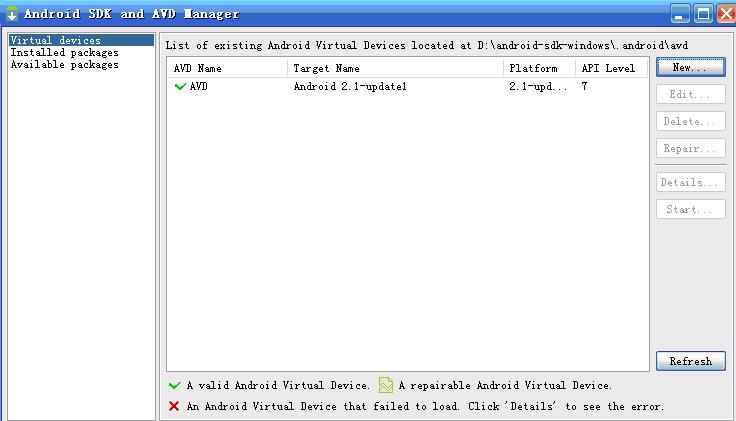
Task: Click the Details... button
Action: click(x=690, y=182)
